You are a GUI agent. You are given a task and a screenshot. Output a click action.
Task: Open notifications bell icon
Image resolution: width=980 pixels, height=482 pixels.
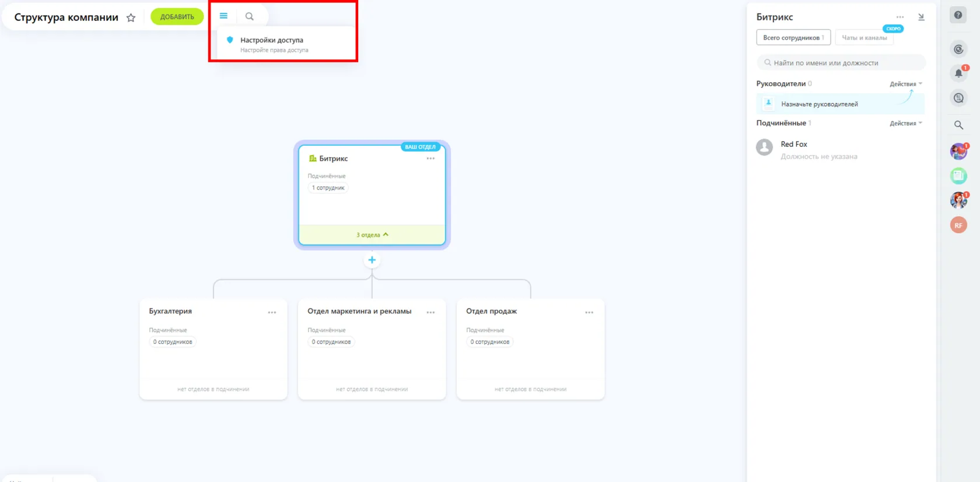coord(958,73)
